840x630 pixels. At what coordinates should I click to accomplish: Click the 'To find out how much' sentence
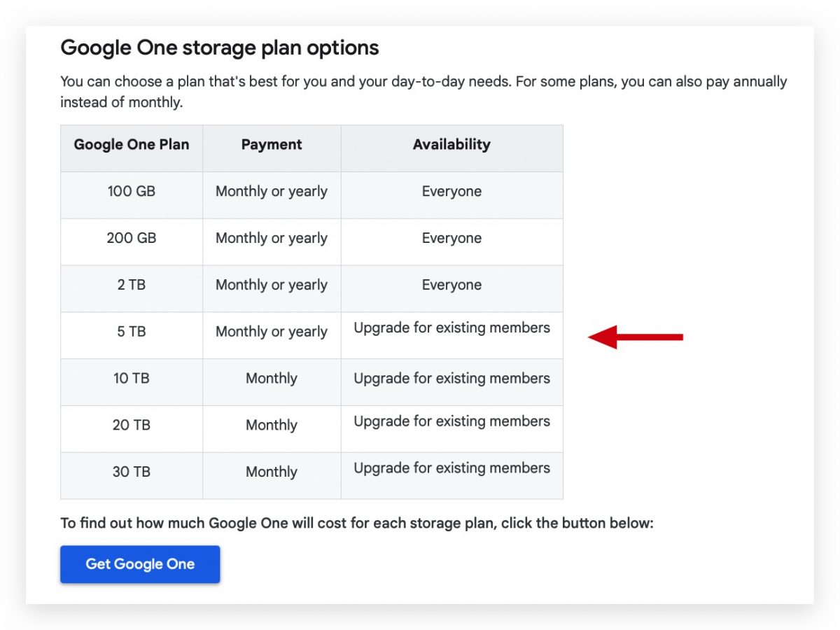pos(357,524)
